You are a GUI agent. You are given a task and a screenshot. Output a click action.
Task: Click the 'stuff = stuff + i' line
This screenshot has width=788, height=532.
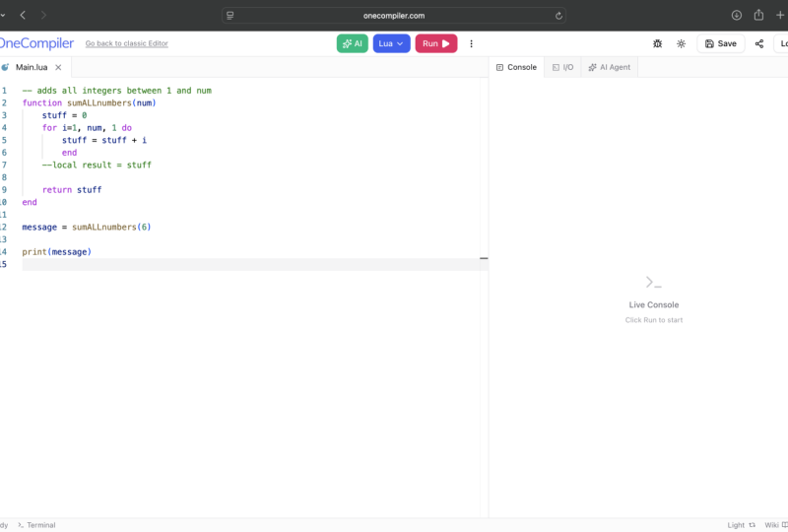[x=104, y=140]
